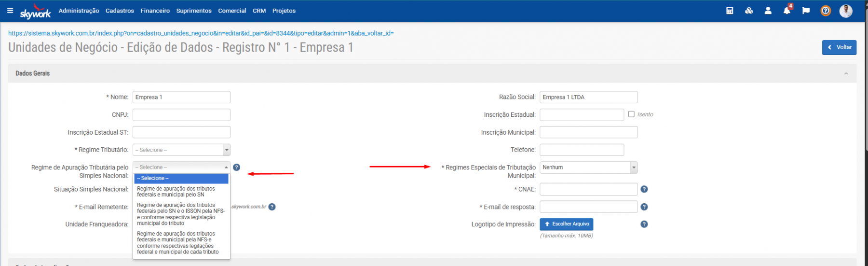The height and width of the screenshot is (266, 868).
Task: Check the Isento checkbox
Action: pyautogui.click(x=631, y=114)
